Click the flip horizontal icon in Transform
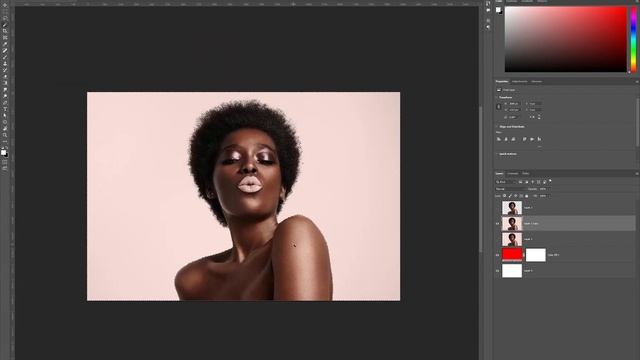Viewport: 640px width, 360px height. point(531,117)
